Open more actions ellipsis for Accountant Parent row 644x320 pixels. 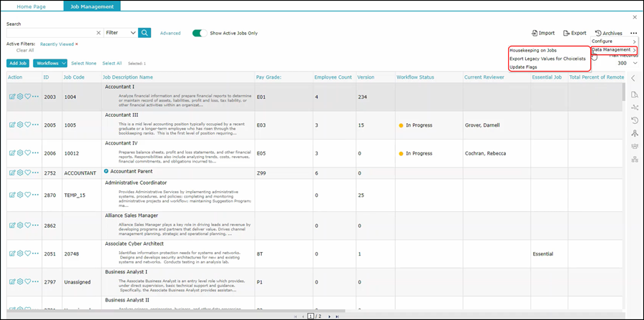(x=36, y=173)
